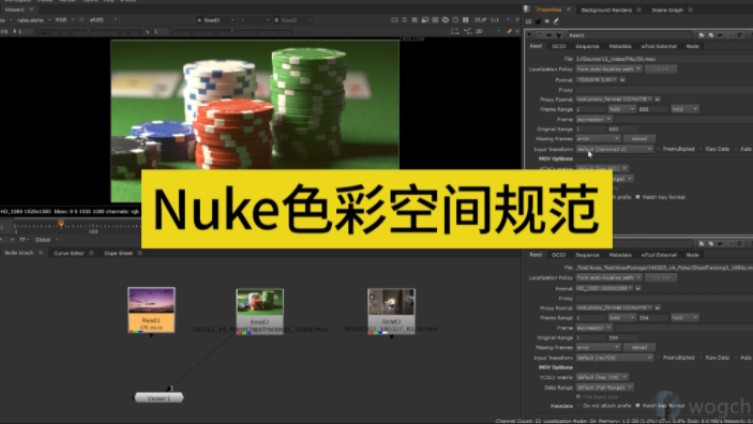The height and width of the screenshot is (424, 753).
Task: Click the first icon in Properties panel toolbar
Action: coord(529,22)
